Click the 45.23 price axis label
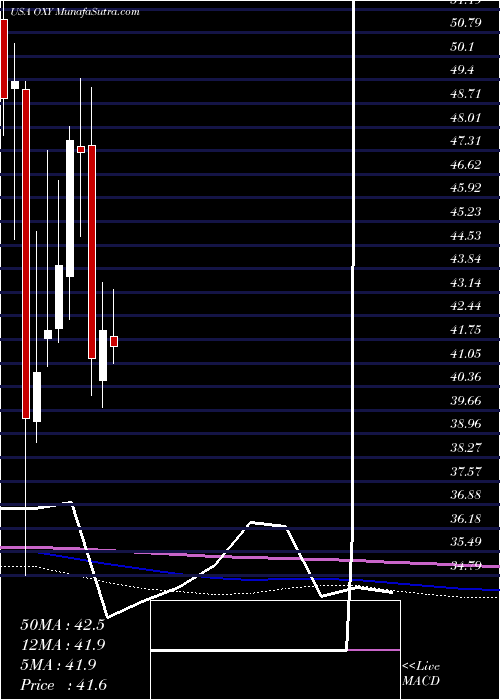 (466, 212)
